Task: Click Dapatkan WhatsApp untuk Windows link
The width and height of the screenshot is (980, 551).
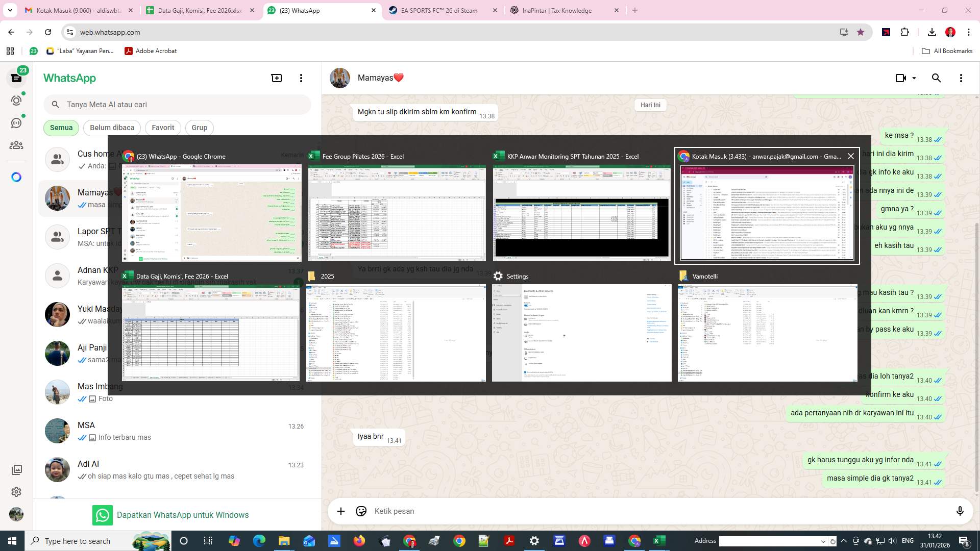Action: click(183, 515)
